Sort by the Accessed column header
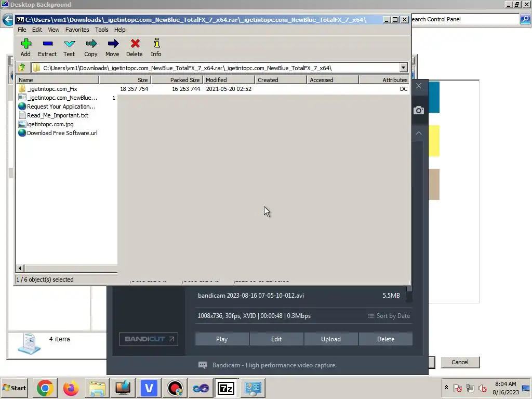The width and height of the screenshot is (532, 399). pyautogui.click(x=332, y=79)
